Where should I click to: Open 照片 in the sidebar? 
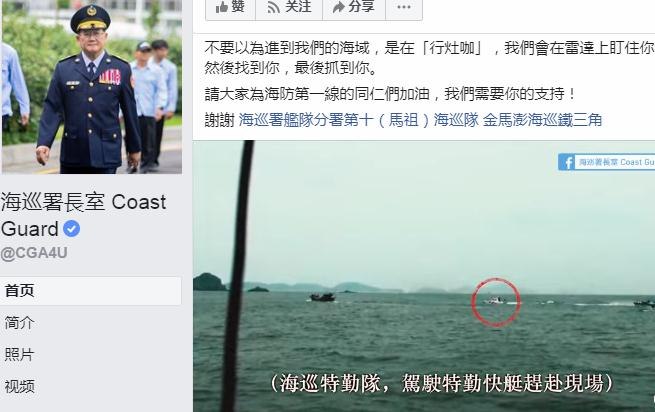19,355
